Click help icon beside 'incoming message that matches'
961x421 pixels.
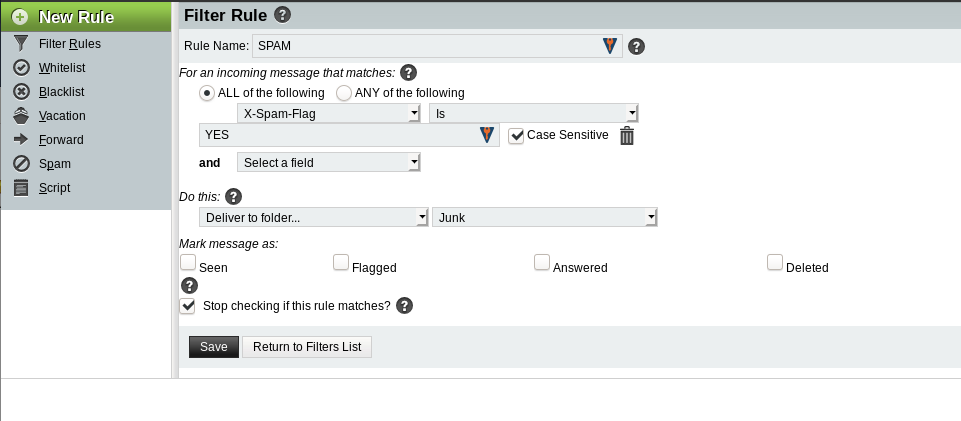point(408,72)
